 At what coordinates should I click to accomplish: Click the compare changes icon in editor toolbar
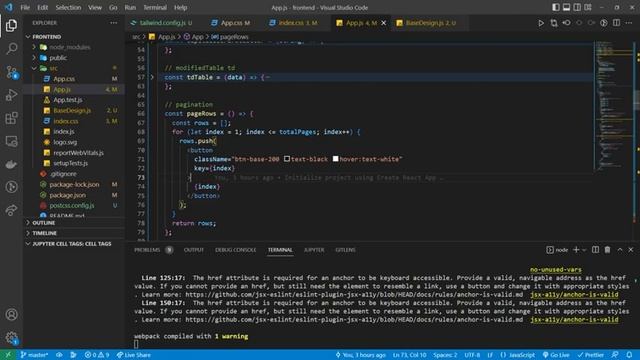pos(554,23)
